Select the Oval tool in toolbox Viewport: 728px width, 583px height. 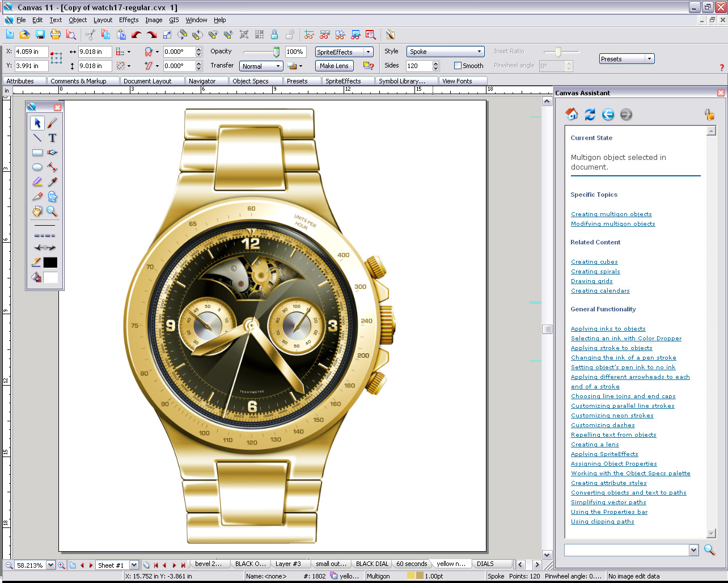point(37,167)
